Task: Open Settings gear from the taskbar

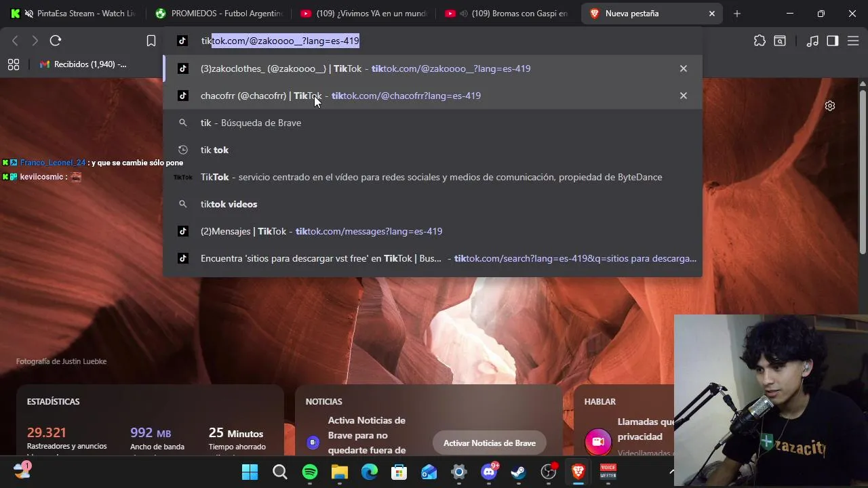Action: 459,472
